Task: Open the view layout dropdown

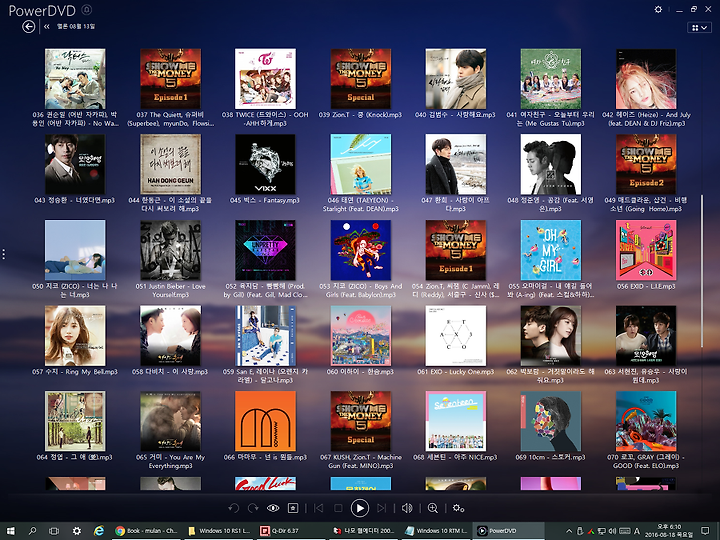Action: [699, 28]
